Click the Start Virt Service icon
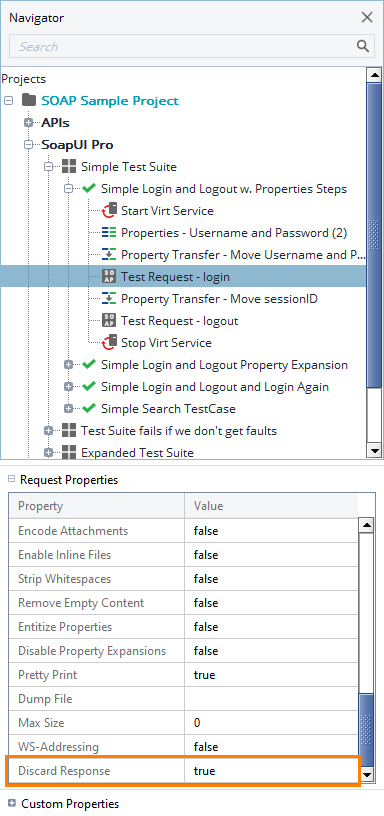This screenshot has width=384, height=816. pos(109,211)
